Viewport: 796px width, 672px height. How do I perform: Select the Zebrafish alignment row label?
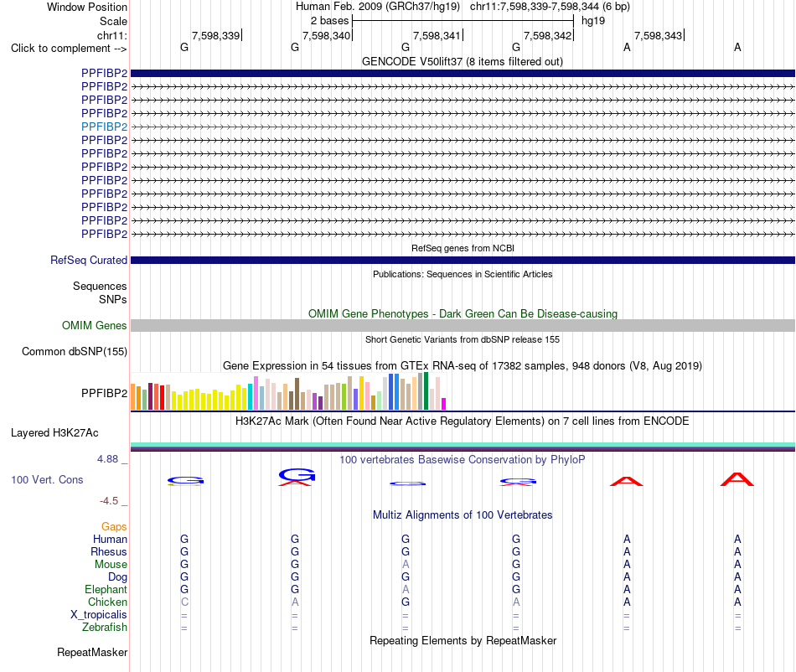tap(105, 628)
